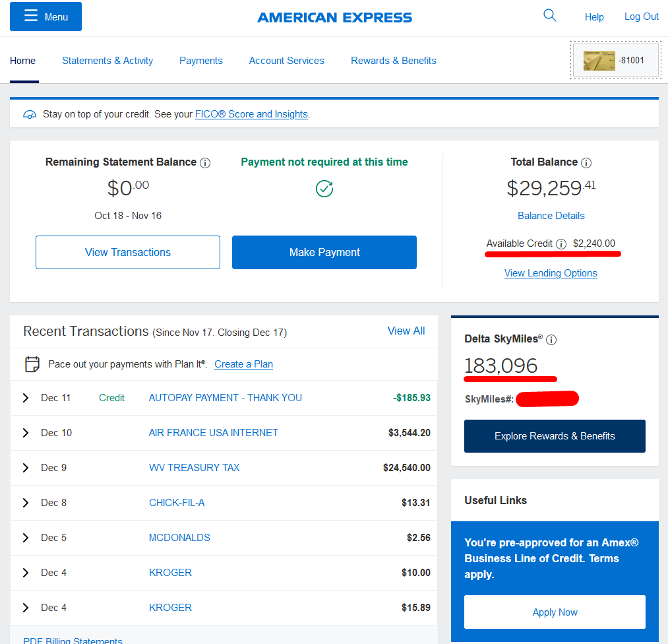Click the Available Credit value $2,240.00
Image resolution: width=668 pixels, height=644 pixels.
(x=594, y=243)
